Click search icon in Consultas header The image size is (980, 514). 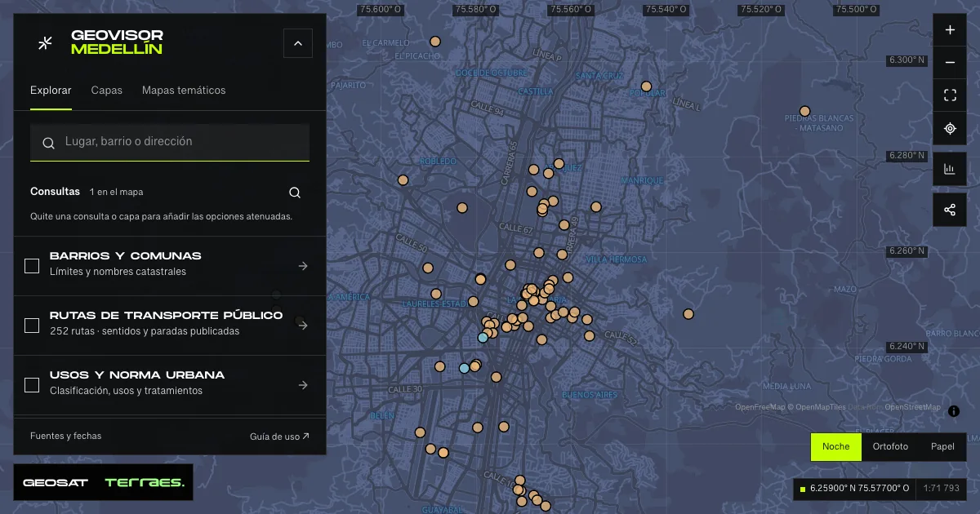(295, 193)
